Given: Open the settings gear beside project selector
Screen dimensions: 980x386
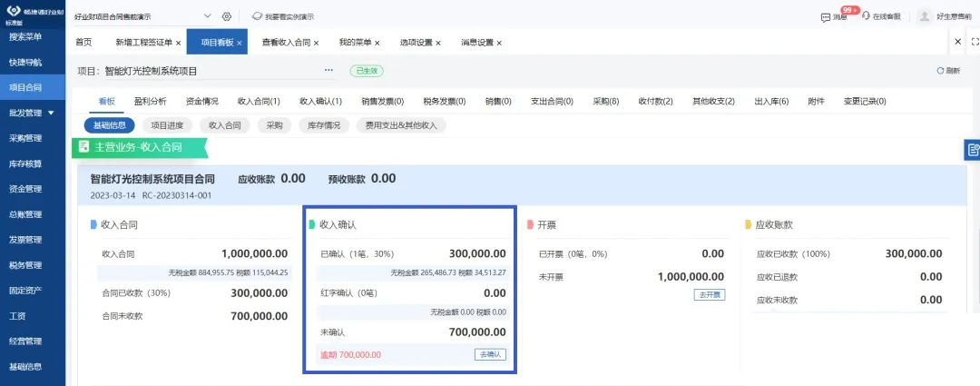Looking at the screenshot, I should tap(227, 16).
